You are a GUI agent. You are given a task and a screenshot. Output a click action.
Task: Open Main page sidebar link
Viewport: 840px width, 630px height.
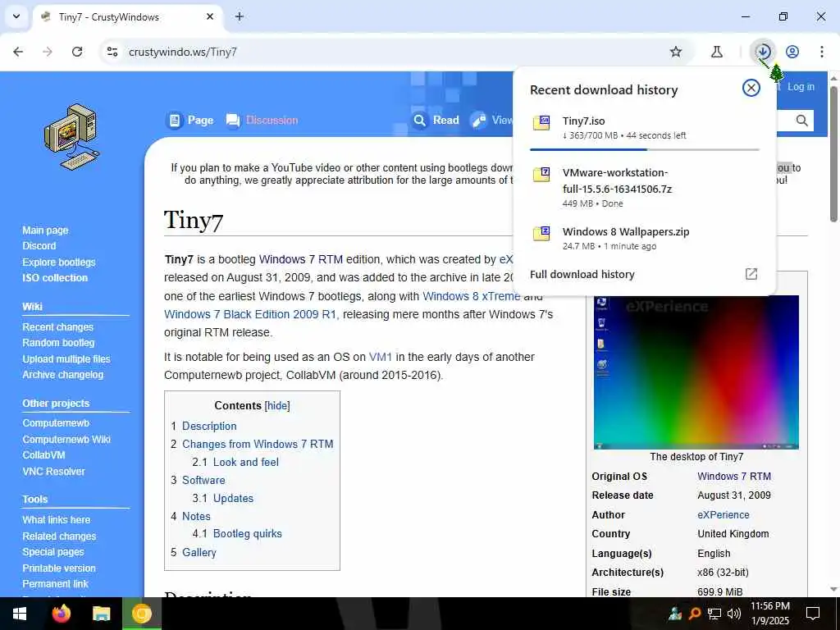click(x=46, y=231)
